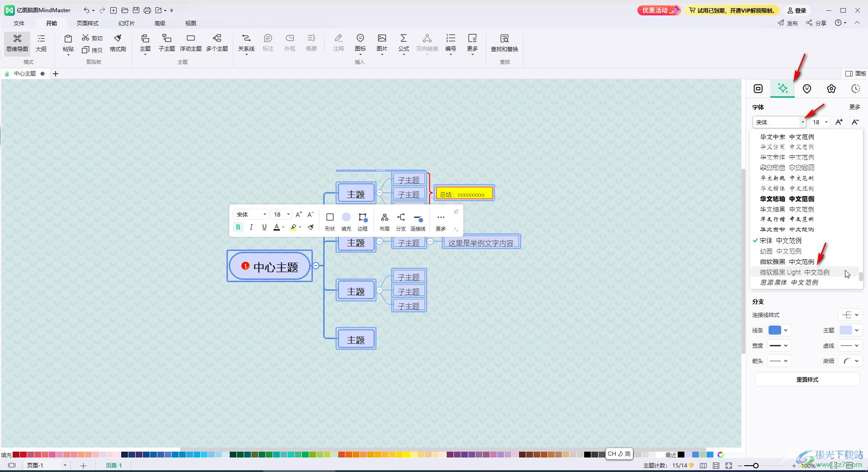The height and width of the screenshot is (472, 868).
Task: Click More (更多) link in the Font section
Action: click(854, 107)
